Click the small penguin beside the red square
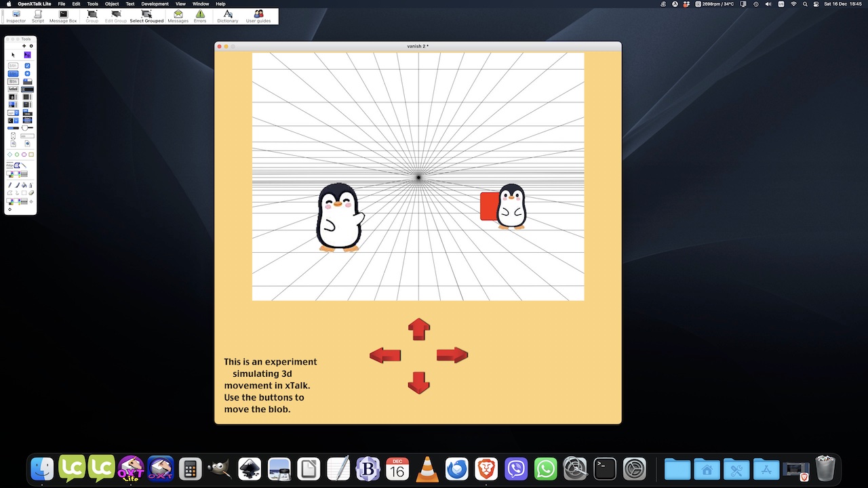This screenshot has height=488, width=868. pyautogui.click(x=511, y=207)
